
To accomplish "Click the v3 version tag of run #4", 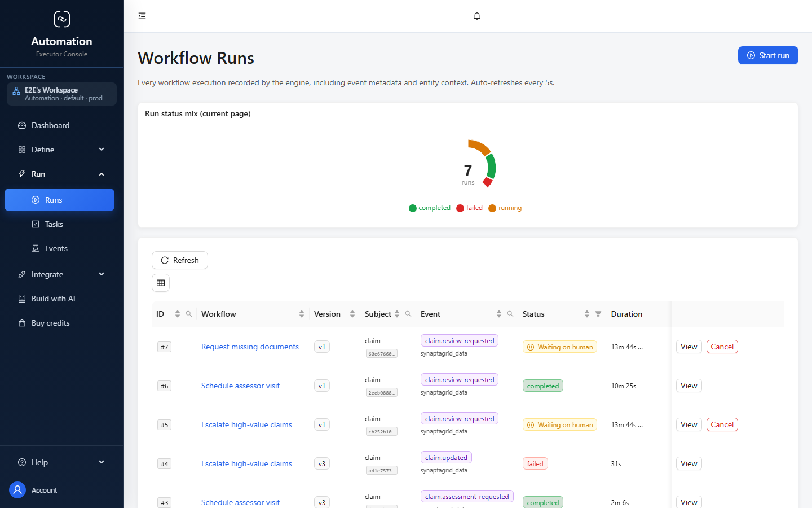I will click(322, 463).
